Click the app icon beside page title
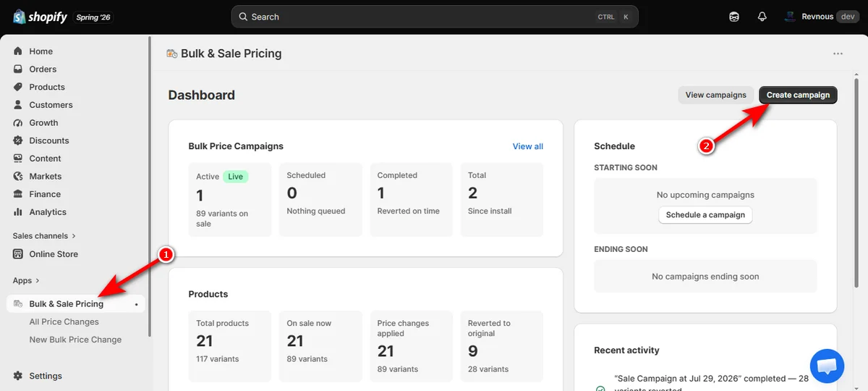The height and width of the screenshot is (391, 868). coord(172,54)
